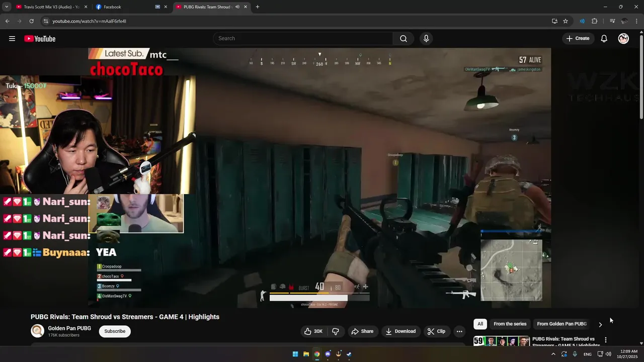The height and width of the screenshot is (362, 644).
Task: Open a new browser tab
Action: pyautogui.click(x=258, y=7)
